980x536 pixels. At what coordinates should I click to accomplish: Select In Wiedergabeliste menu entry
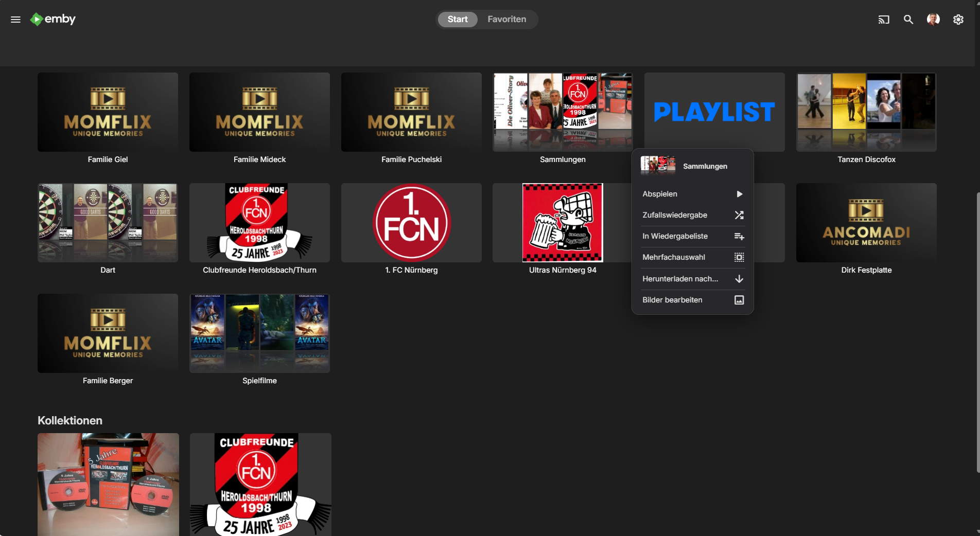tap(693, 236)
